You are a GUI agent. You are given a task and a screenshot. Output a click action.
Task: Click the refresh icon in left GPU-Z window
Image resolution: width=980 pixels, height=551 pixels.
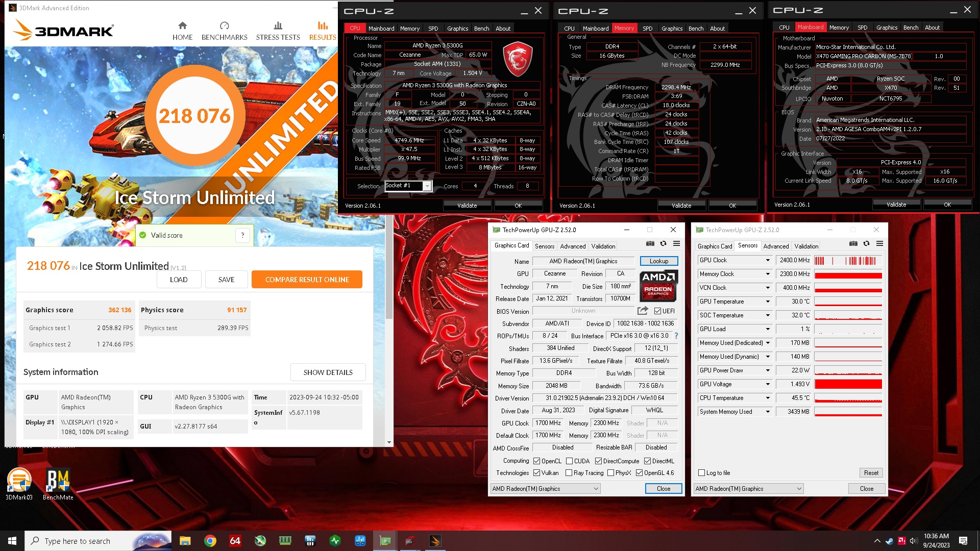coord(663,244)
